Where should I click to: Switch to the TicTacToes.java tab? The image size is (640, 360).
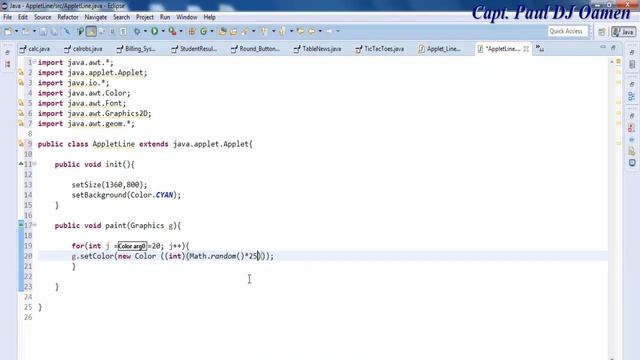380,49
